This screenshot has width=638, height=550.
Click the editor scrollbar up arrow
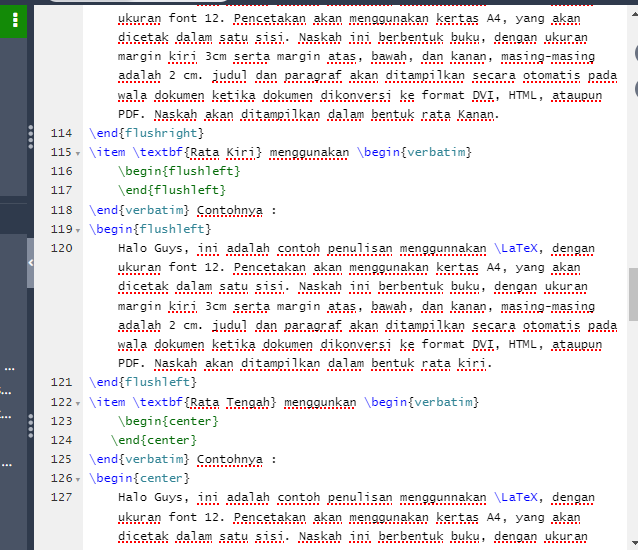pyautogui.click(x=634, y=14)
